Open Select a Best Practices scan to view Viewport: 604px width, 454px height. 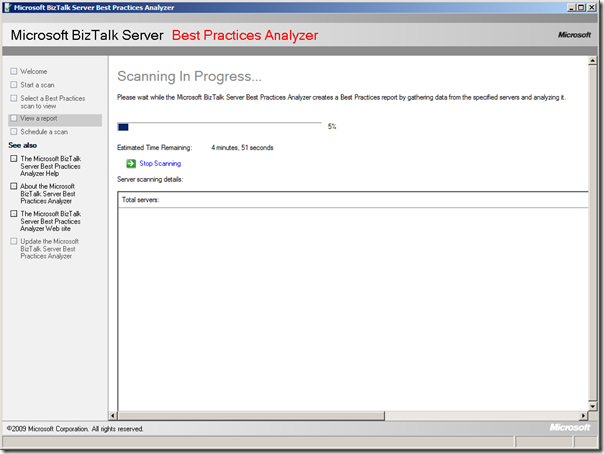coord(53,102)
